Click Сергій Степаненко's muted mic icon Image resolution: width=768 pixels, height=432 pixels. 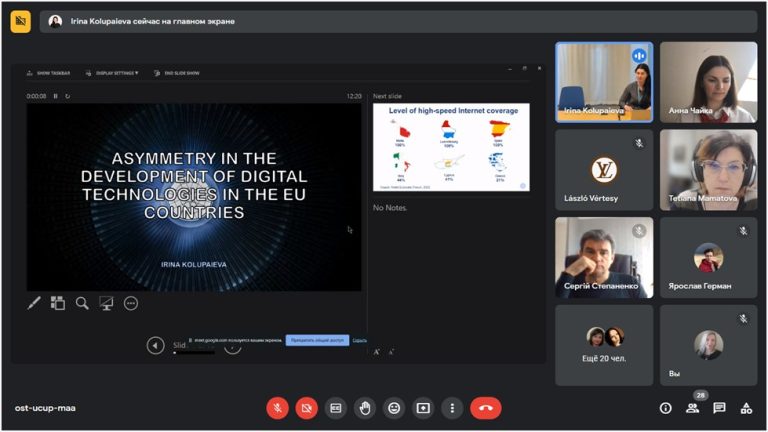click(x=639, y=231)
